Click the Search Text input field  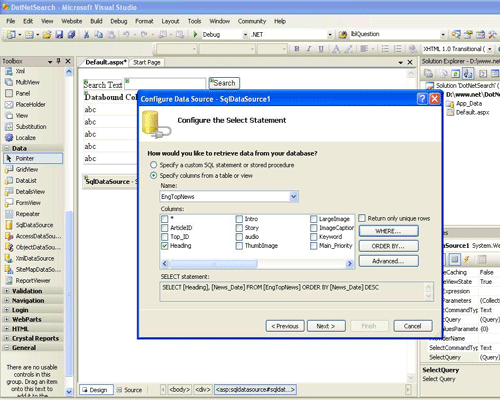click(165, 83)
